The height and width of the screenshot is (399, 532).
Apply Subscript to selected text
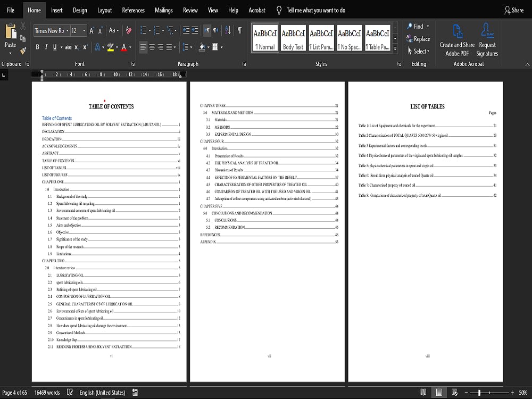78,46
